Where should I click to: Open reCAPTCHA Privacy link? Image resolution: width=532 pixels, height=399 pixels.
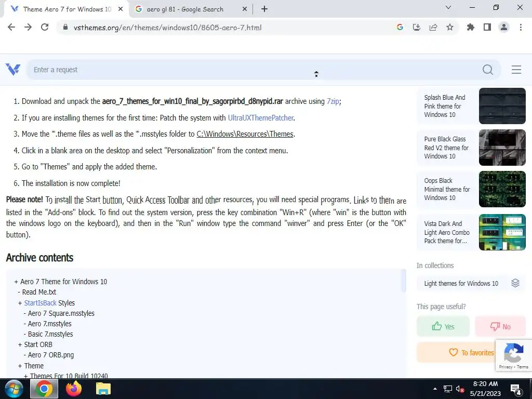coord(506,367)
